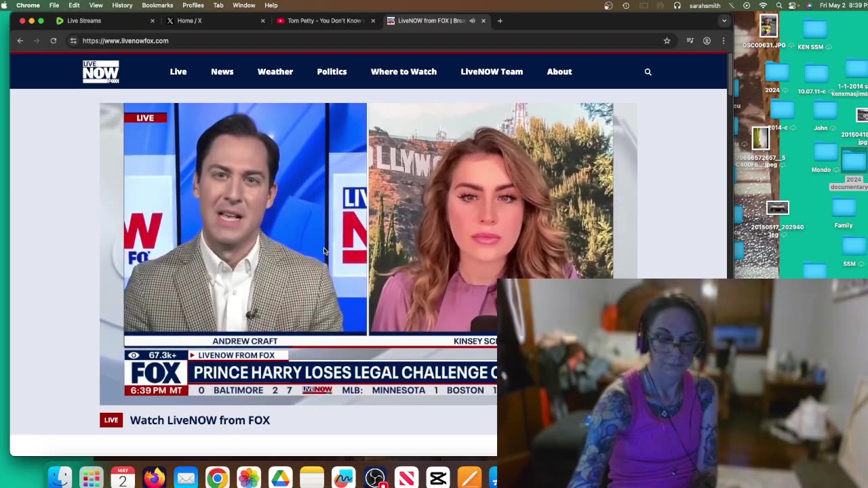Open the Politics nav link

click(x=332, y=72)
